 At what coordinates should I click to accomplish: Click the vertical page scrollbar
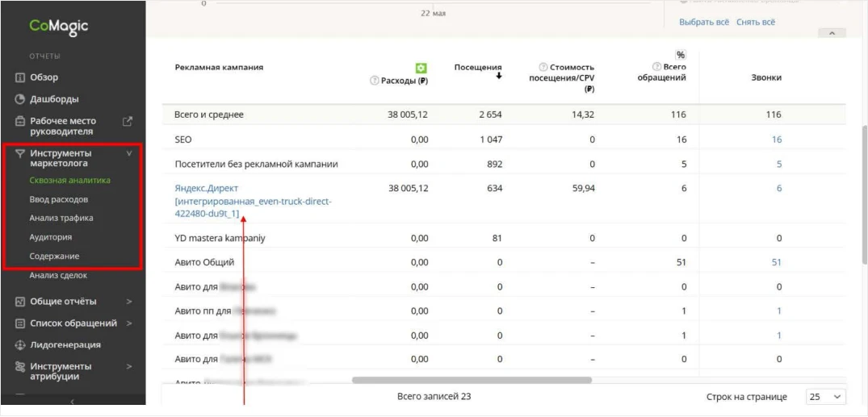864,194
